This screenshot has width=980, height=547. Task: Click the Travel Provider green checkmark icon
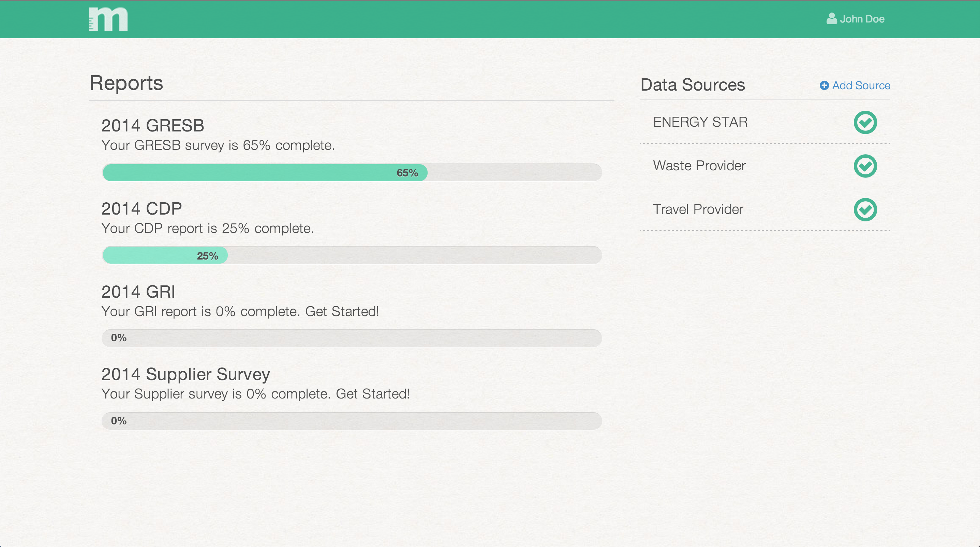865,209
